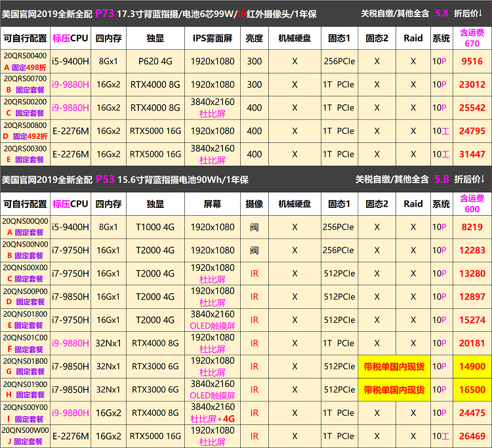Click the price 26469 cell
This screenshot has height=448, width=492.
[472, 436]
